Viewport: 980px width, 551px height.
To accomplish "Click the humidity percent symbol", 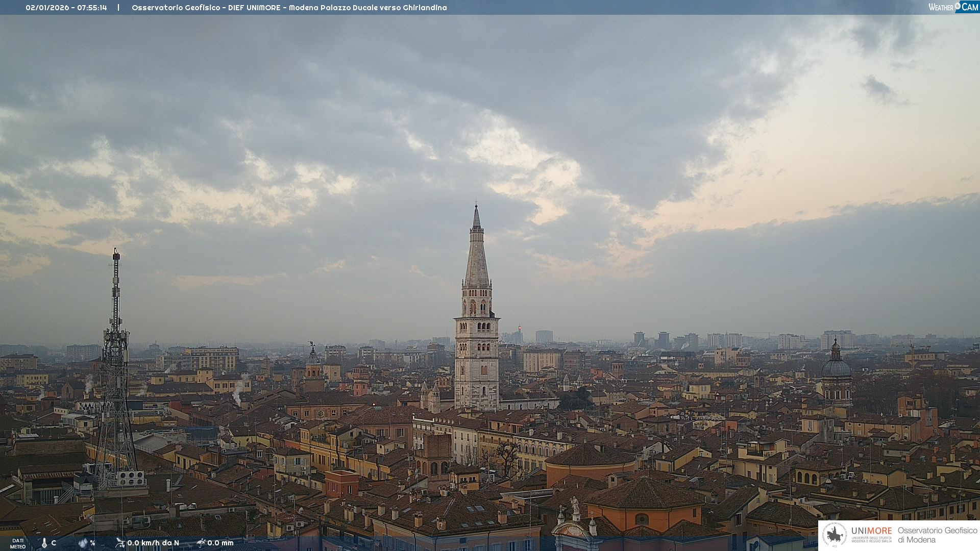I will click(x=92, y=543).
